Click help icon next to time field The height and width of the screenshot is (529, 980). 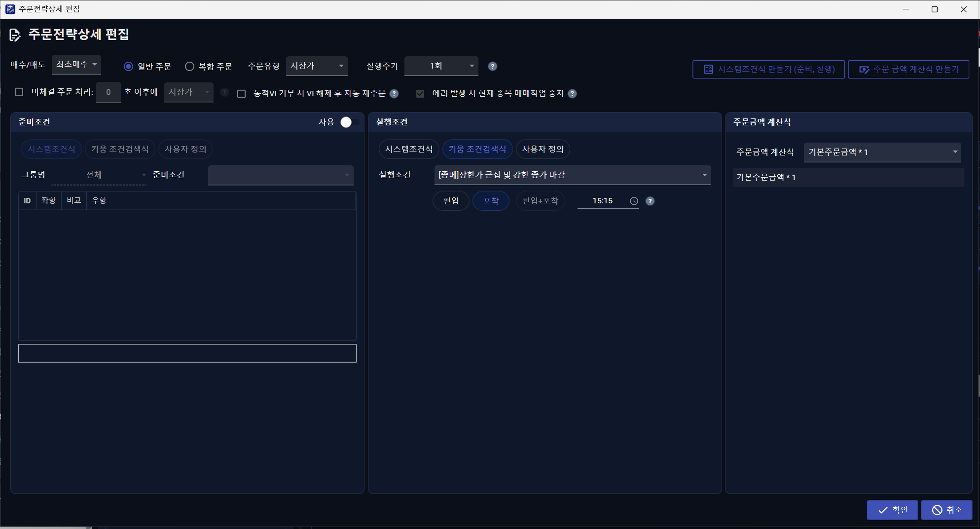pos(650,201)
